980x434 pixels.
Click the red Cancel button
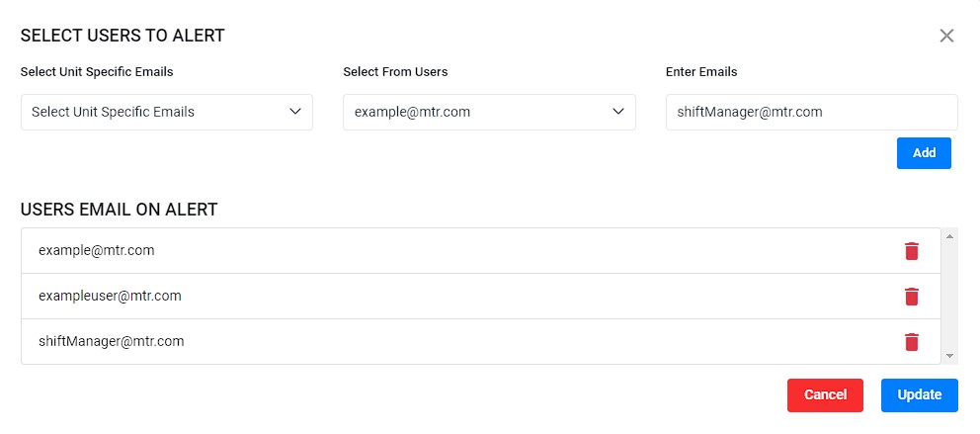[825, 395]
